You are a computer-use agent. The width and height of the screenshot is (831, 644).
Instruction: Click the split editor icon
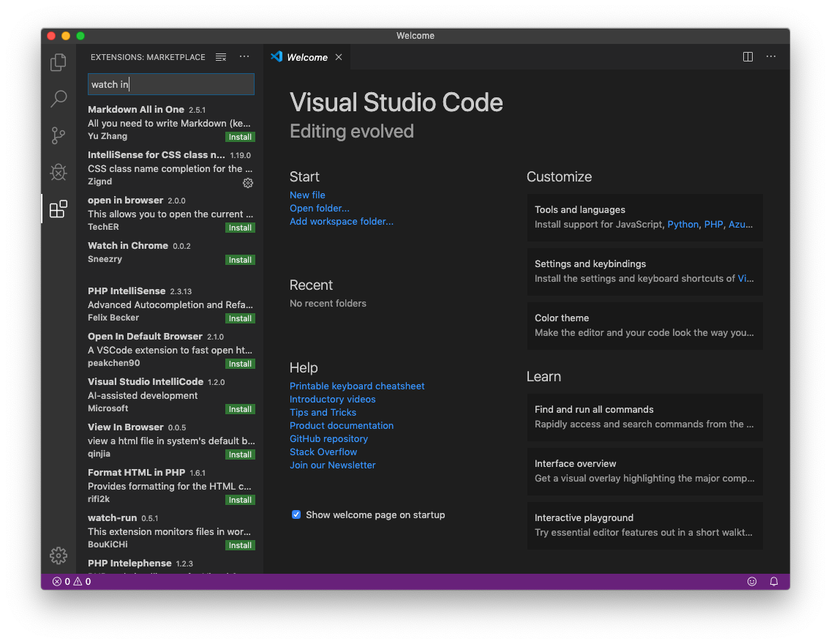[x=748, y=56]
